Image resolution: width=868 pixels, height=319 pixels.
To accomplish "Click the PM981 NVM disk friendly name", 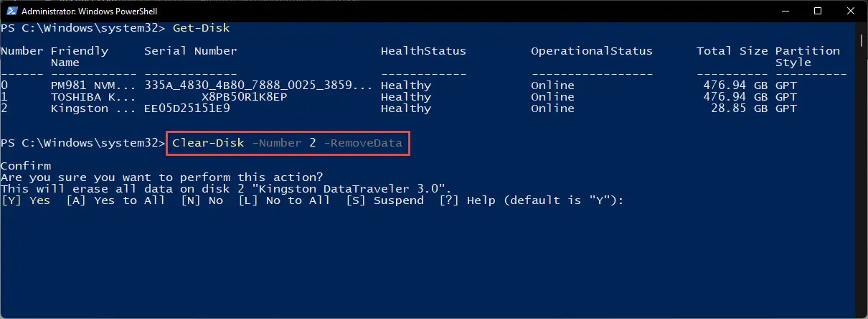I will coord(90,85).
